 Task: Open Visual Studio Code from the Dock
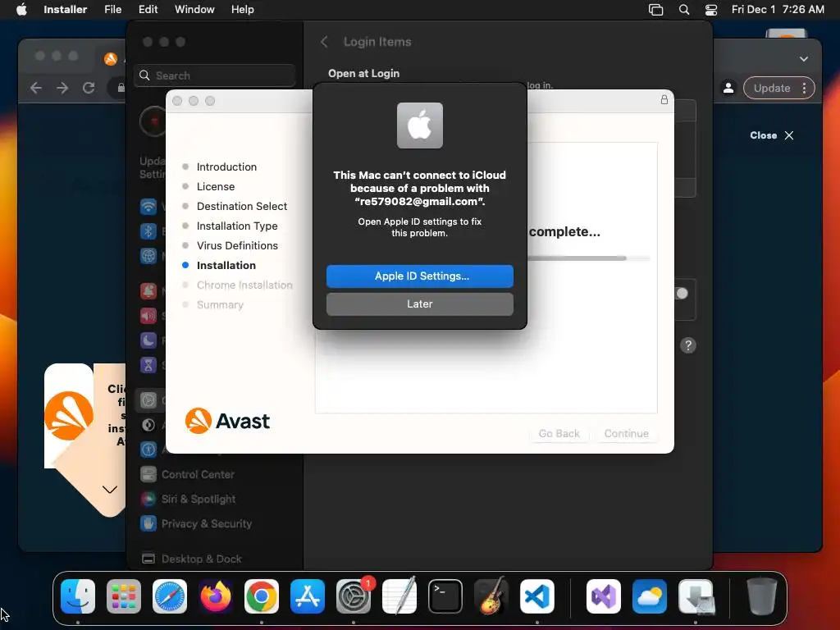(537, 596)
